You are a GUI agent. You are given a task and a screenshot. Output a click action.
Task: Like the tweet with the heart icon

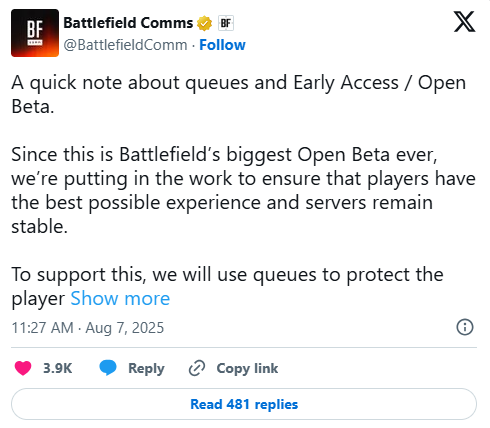coord(23,368)
